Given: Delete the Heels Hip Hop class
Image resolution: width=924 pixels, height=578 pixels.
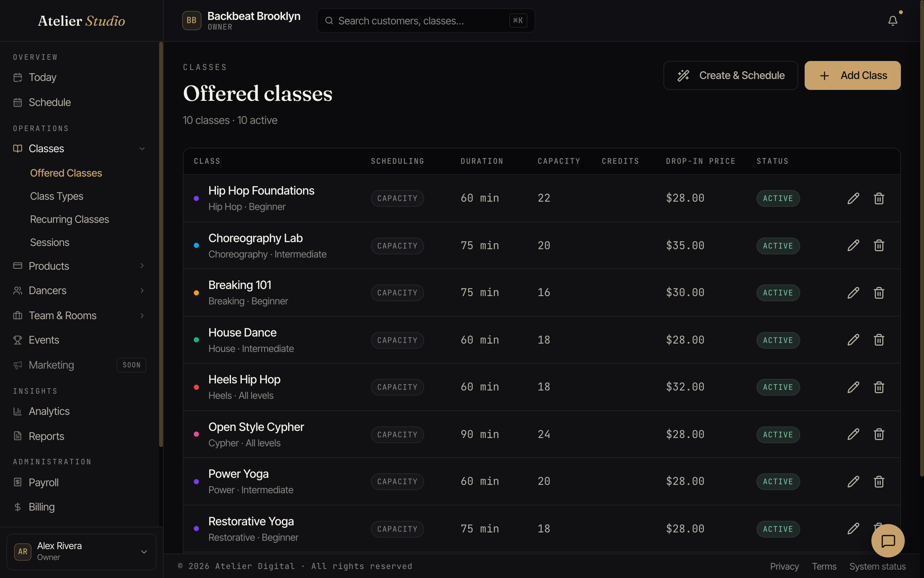Looking at the screenshot, I should pyautogui.click(x=879, y=387).
